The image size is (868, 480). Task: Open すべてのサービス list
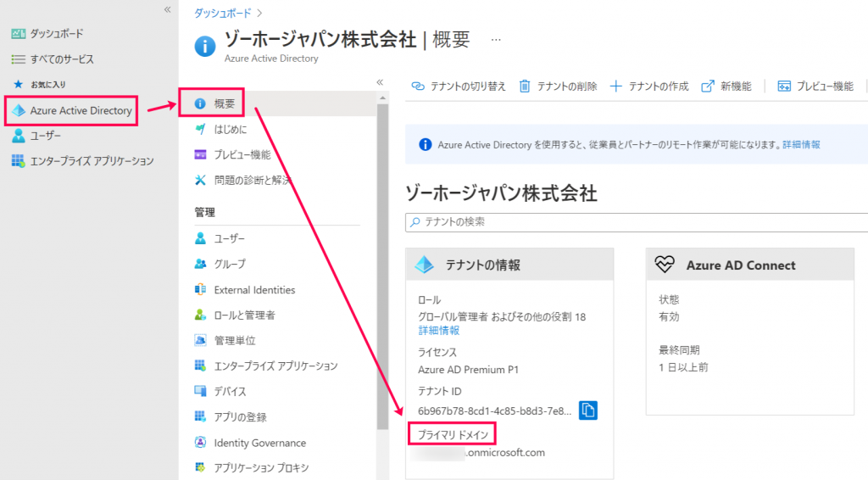(61, 59)
